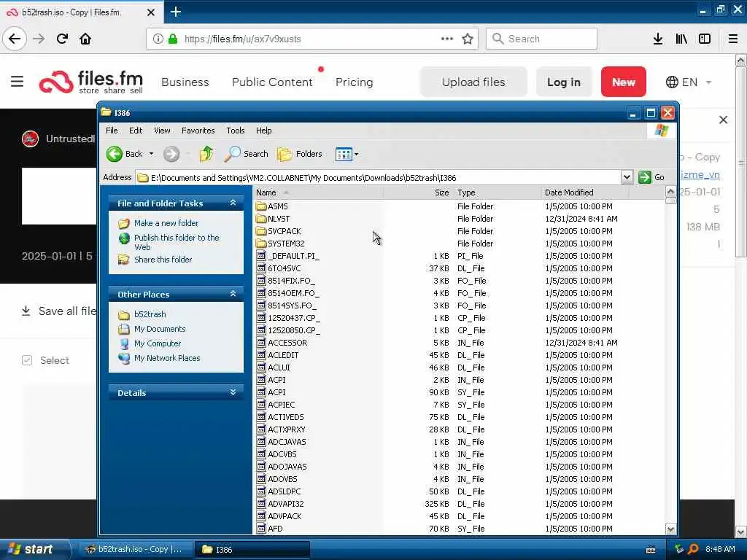The height and width of the screenshot is (560, 747).
Task: Expand the Details panel
Action: tap(233, 392)
